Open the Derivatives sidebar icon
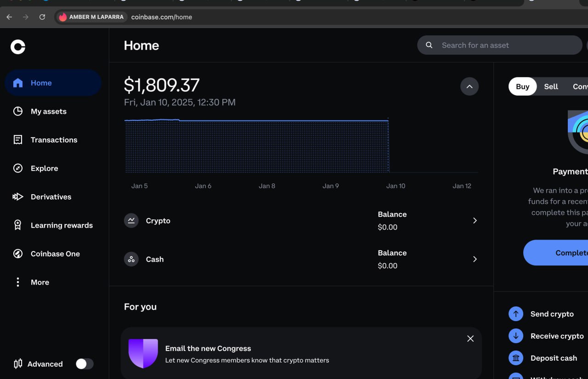 click(x=18, y=197)
